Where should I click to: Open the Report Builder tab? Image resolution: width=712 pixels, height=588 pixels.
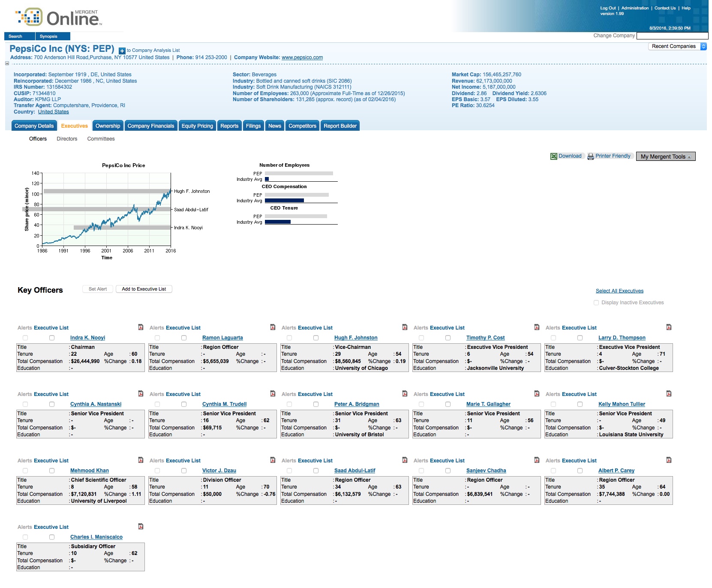[x=340, y=126]
